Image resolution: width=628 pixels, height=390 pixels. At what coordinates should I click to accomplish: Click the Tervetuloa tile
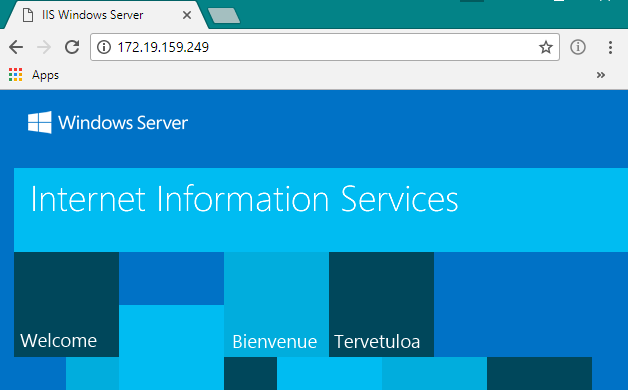click(x=381, y=304)
